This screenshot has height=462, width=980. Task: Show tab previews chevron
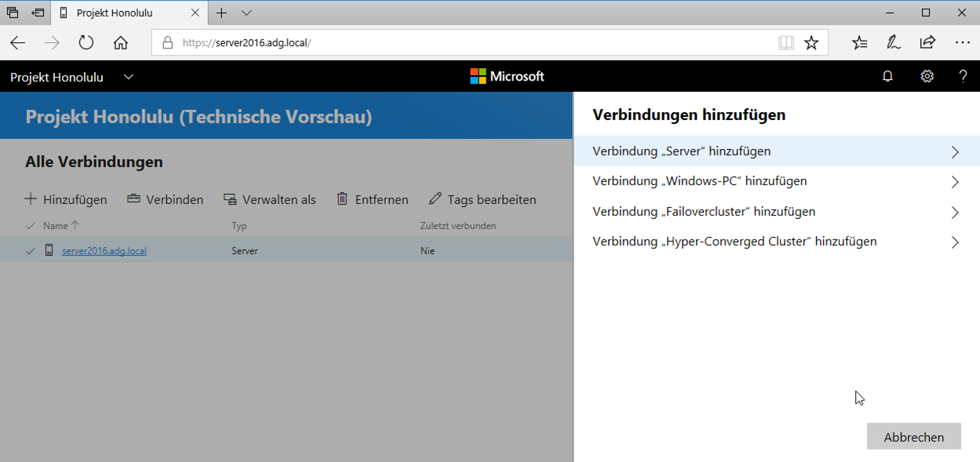246,13
